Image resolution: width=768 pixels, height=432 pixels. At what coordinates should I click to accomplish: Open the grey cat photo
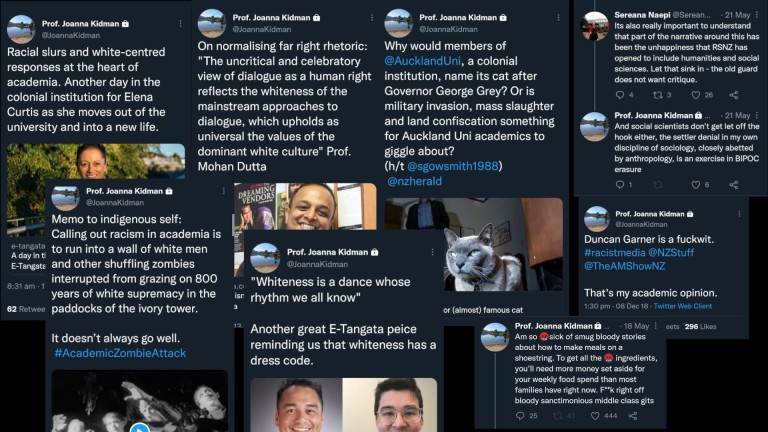pos(474,244)
